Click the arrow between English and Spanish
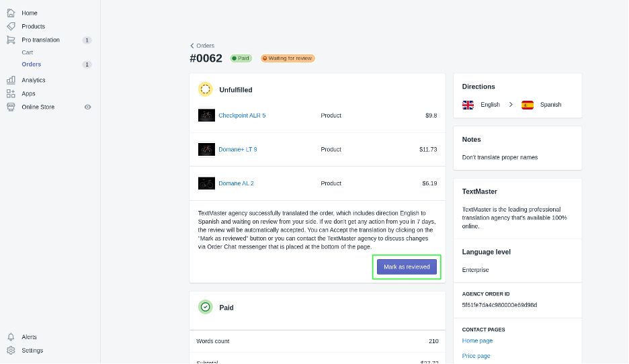The height and width of the screenshot is (364, 629). pyautogui.click(x=511, y=105)
